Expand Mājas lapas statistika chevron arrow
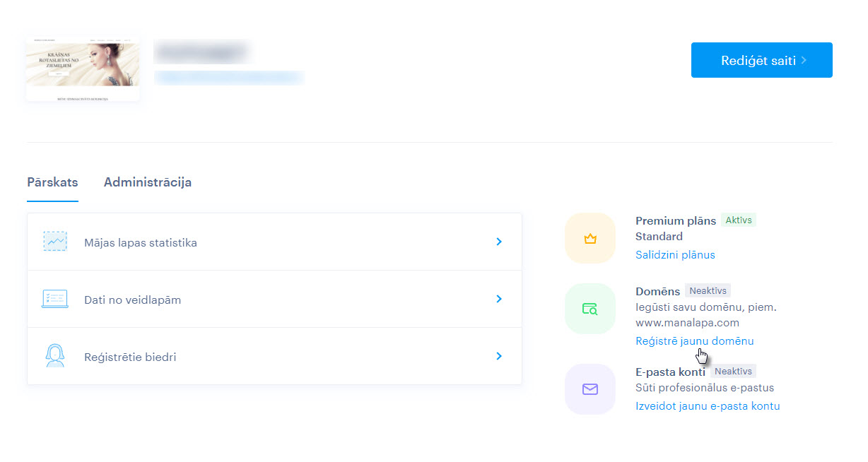Image resolution: width=868 pixels, height=462 pixels. (499, 242)
